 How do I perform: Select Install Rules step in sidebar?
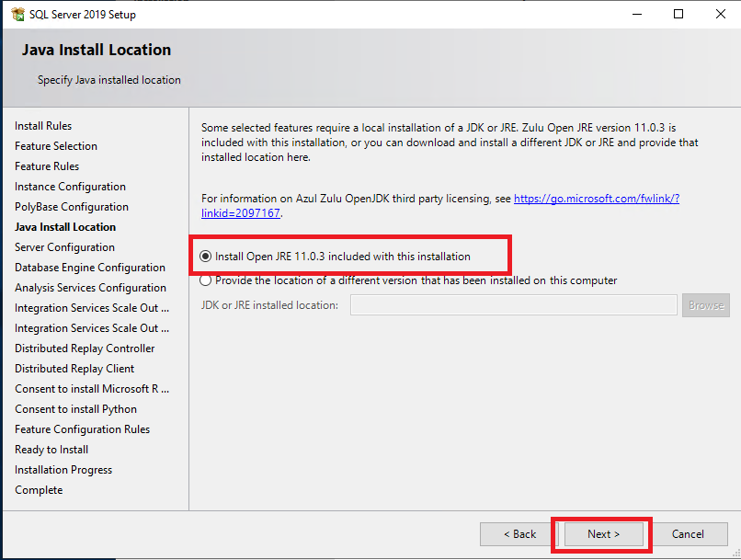click(43, 126)
